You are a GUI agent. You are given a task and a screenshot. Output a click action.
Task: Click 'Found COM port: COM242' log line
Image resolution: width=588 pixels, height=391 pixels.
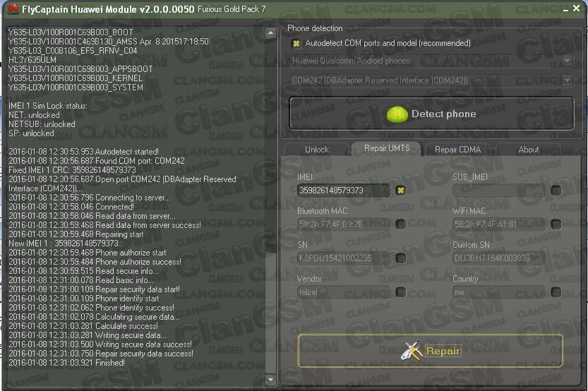pyautogui.click(x=97, y=161)
